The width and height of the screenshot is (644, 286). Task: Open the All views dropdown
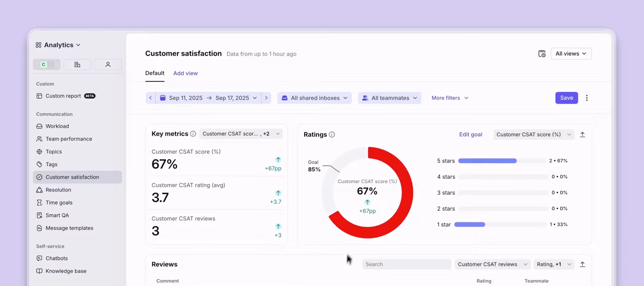coord(571,54)
